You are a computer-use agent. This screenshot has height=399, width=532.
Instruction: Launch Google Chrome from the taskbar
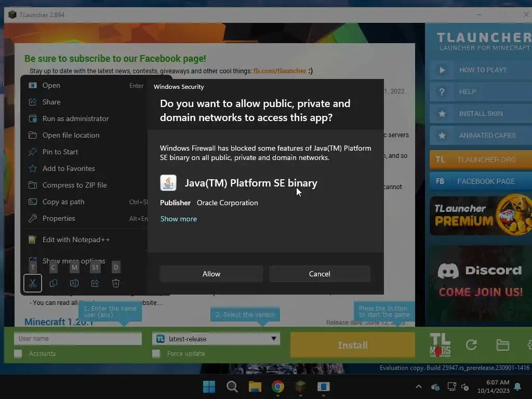pyautogui.click(x=277, y=387)
